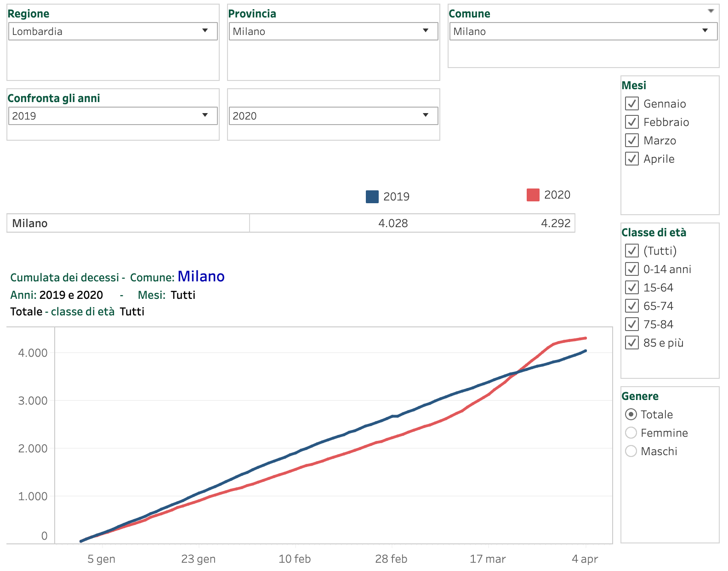Click the 4.028 value for 2019
This screenshot has width=728, height=571.
[x=393, y=223]
